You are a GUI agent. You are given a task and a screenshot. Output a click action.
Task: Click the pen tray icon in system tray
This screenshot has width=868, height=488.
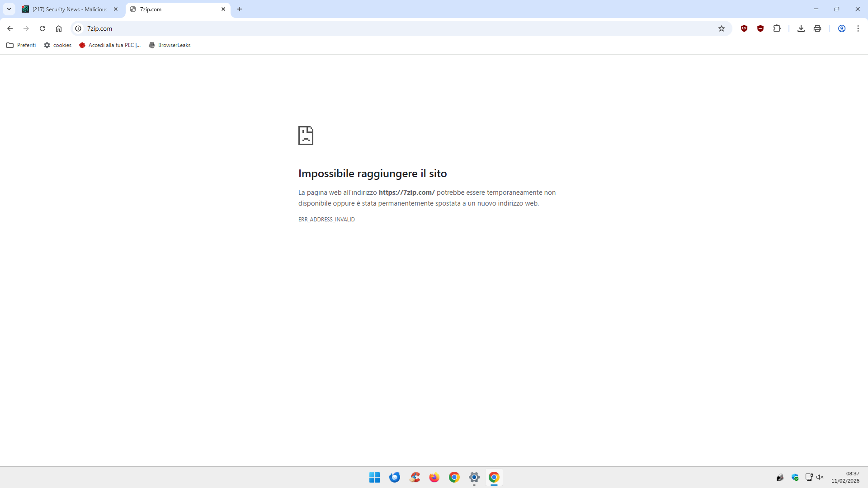pos(780,477)
